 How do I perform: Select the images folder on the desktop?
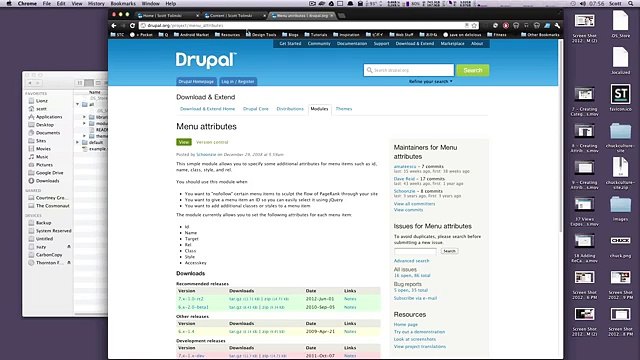point(620,208)
